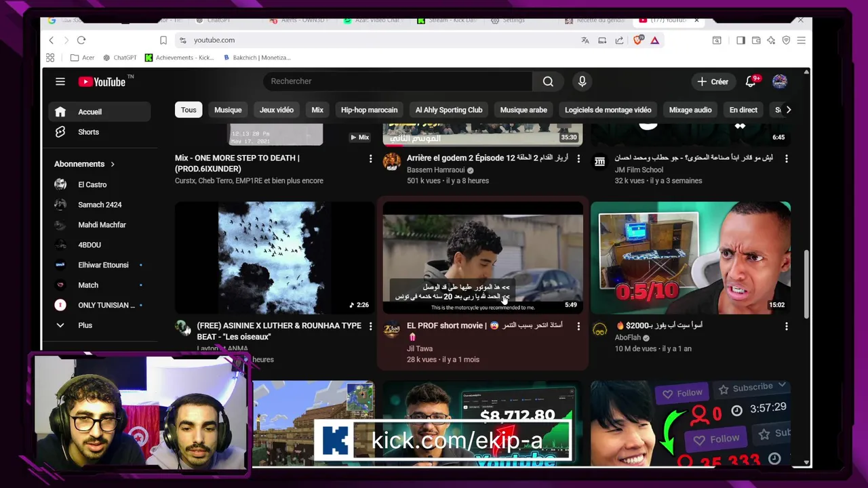Select the Tous filter chip

tap(189, 110)
